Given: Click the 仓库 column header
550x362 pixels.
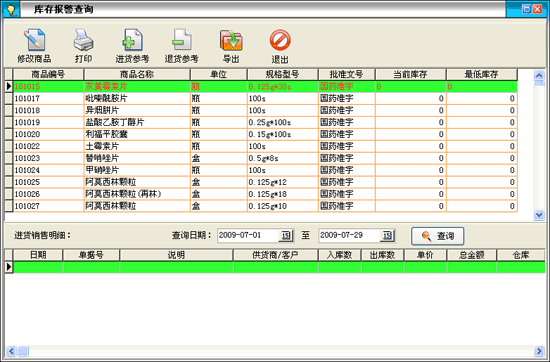Looking at the screenshot, I should [521, 255].
